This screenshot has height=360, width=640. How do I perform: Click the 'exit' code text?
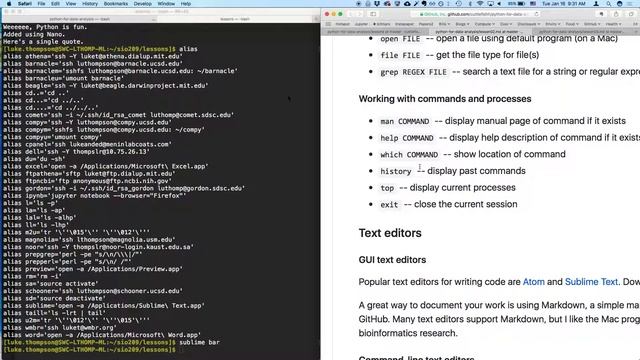tap(389, 205)
